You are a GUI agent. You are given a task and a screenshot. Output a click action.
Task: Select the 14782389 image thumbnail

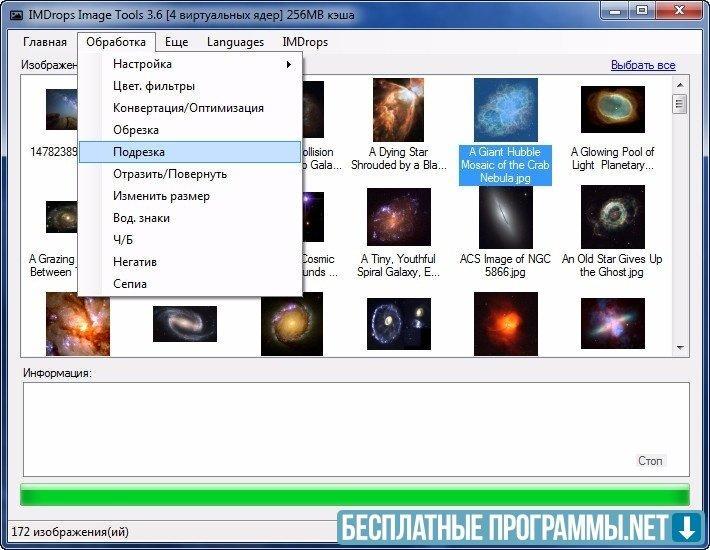(62, 110)
